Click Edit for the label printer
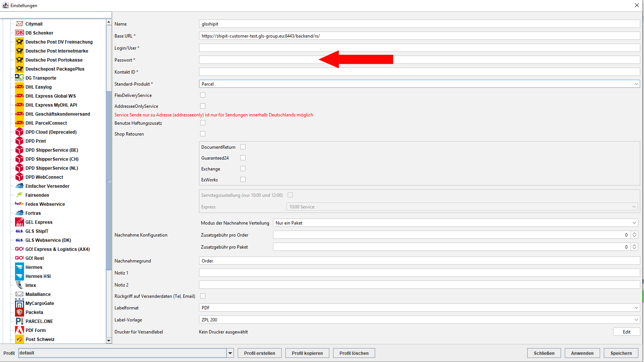Screen dimensions: 644x362 [x=627, y=332]
